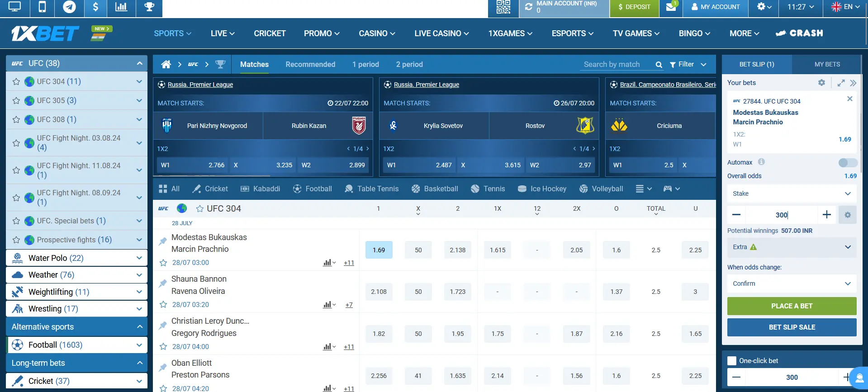Open statistics chart for Bukauskas vs Prachnio

click(x=329, y=263)
